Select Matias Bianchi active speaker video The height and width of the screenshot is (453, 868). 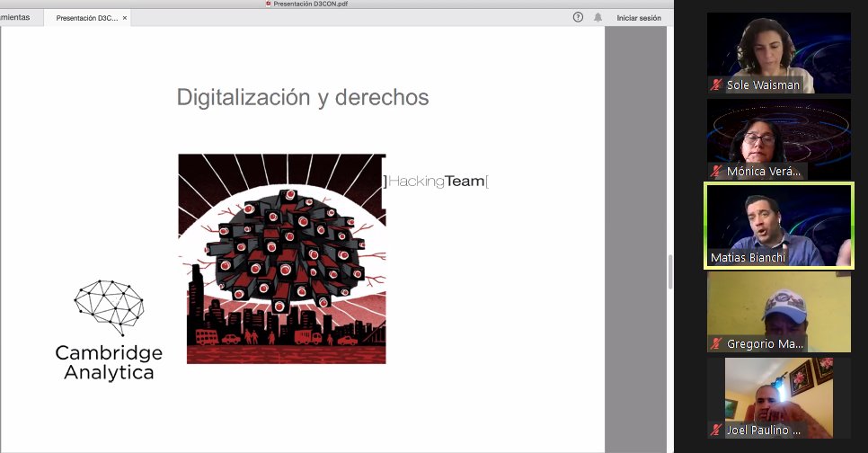[x=779, y=226]
